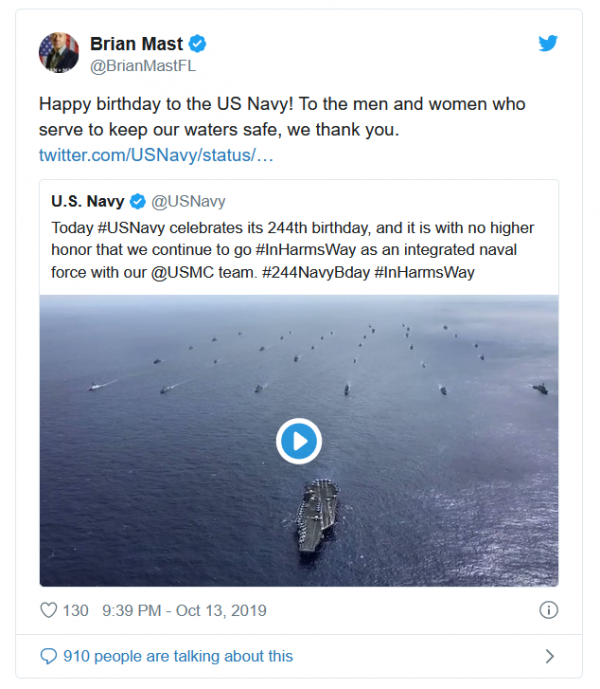
Task: Click the speech bubble conversation icon
Action: coord(48,656)
